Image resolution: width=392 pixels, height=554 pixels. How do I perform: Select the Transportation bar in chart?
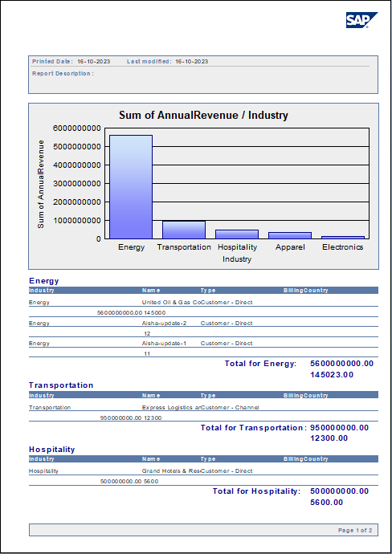click(184, 230)
